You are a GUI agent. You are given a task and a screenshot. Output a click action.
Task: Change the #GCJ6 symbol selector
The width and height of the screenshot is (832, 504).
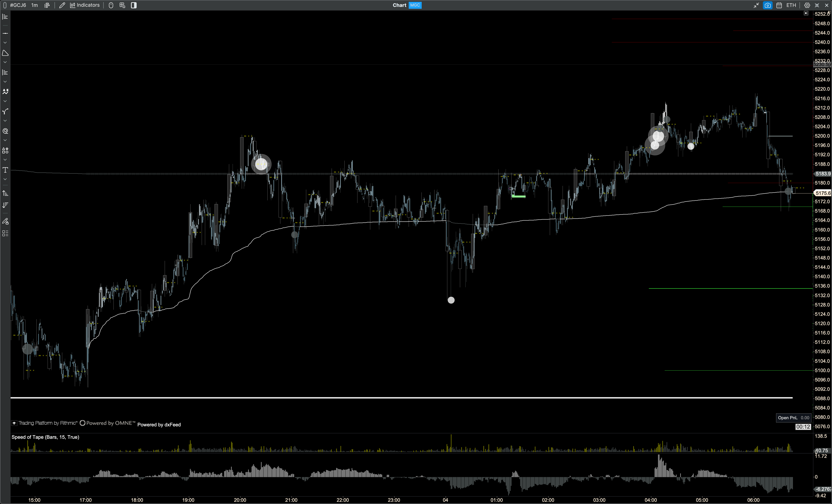point(18,5)
